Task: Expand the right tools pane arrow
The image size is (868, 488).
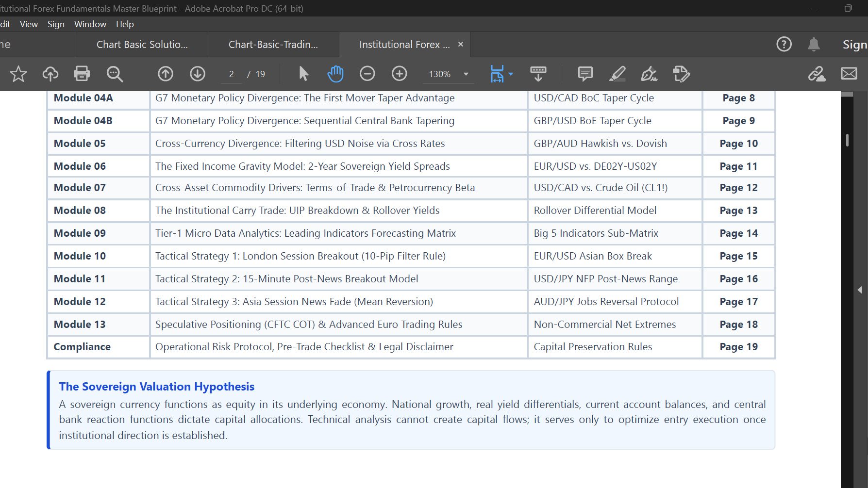Action: [860, 290]
